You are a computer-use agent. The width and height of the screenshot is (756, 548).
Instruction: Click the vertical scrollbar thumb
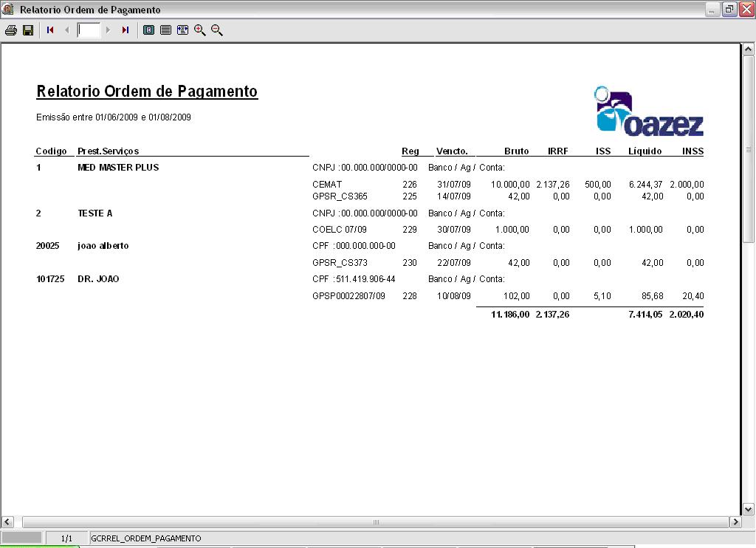748,149
